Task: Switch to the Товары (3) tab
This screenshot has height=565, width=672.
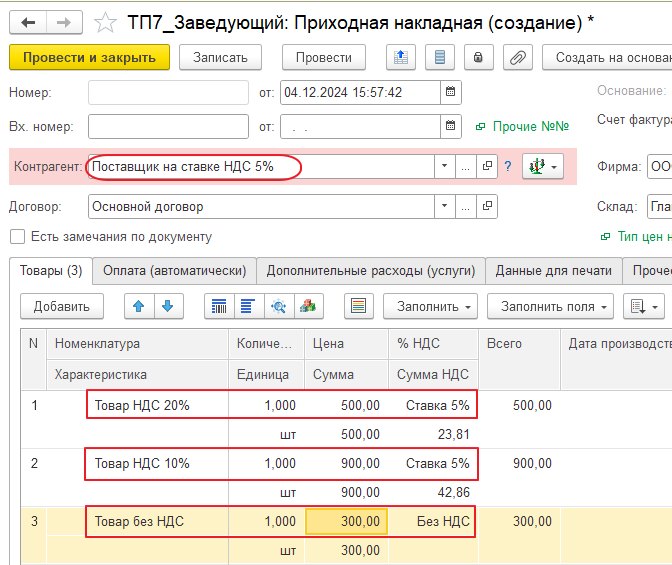Action: coord(51,270)
